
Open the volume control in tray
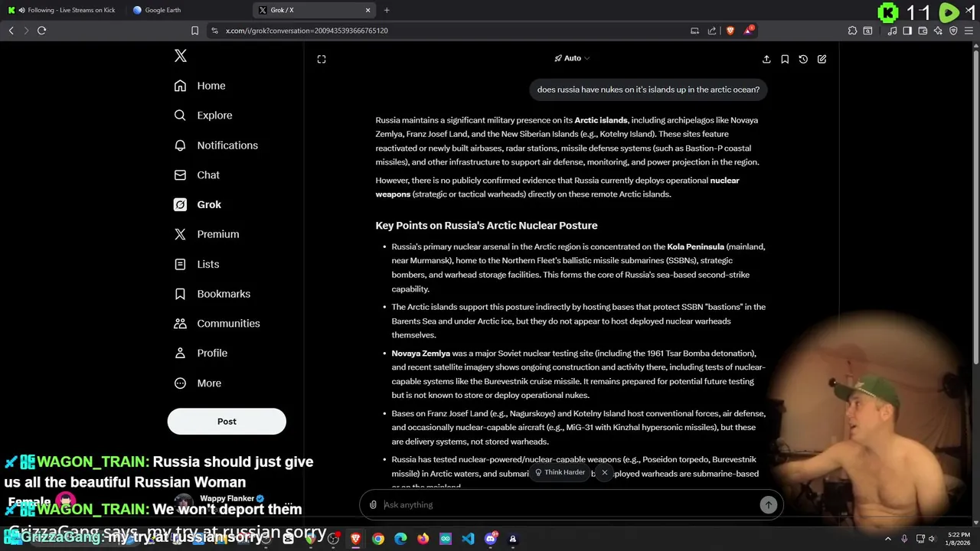tap(932, 539)
